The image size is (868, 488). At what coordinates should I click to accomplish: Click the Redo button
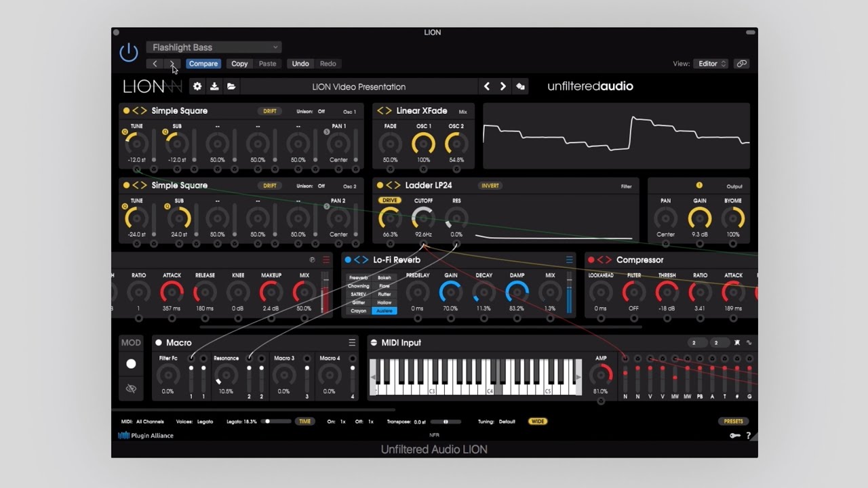[328, 64]
